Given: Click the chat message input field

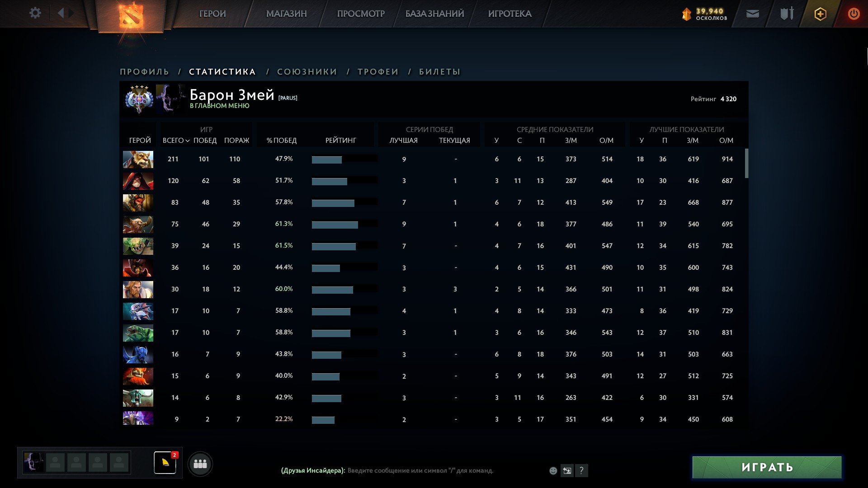Looking at the screenshot, I should click(x=420, y=471).
